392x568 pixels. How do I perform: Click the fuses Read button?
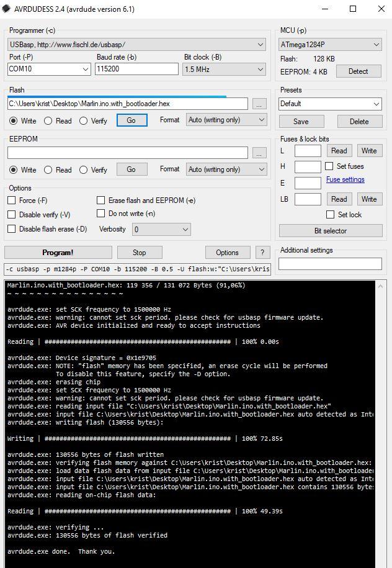tap(339, 151)
